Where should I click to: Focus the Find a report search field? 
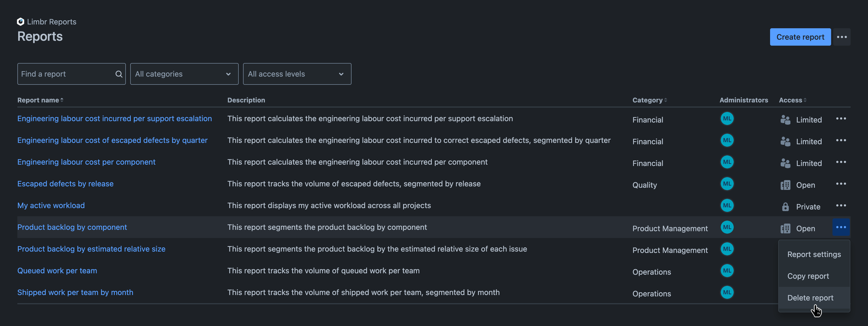(71, 74)
